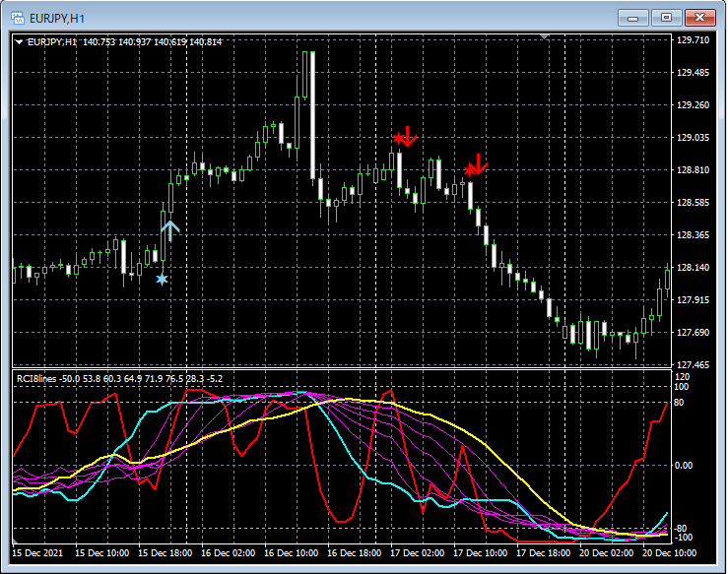Screen dimensions: 728x574
Task: Click the second red star sell marker
Action: click(470, 170)
